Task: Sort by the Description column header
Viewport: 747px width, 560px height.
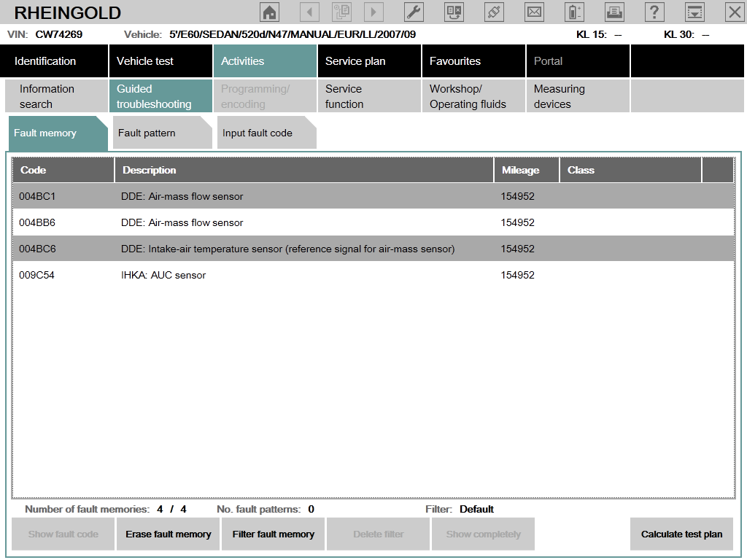Action: [304, 170]
